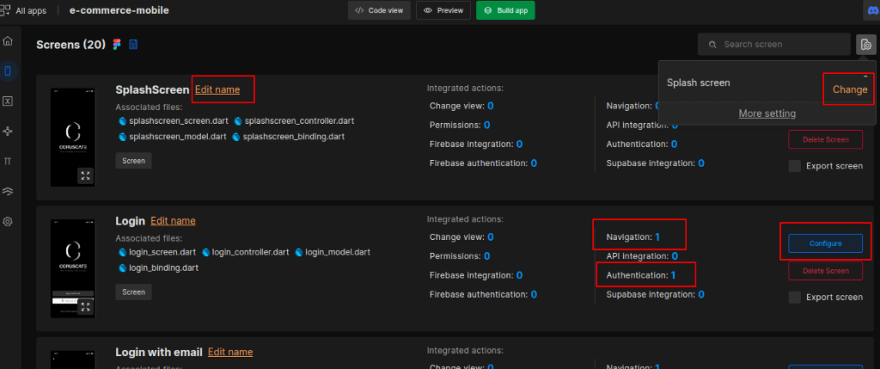
Task: Open the settings gear in left sidebar
Action: [8, 221]
